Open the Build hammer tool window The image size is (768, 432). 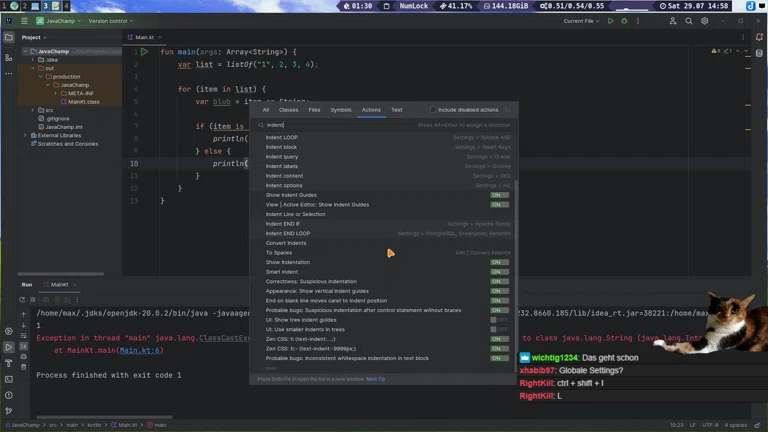click(9, 363)
